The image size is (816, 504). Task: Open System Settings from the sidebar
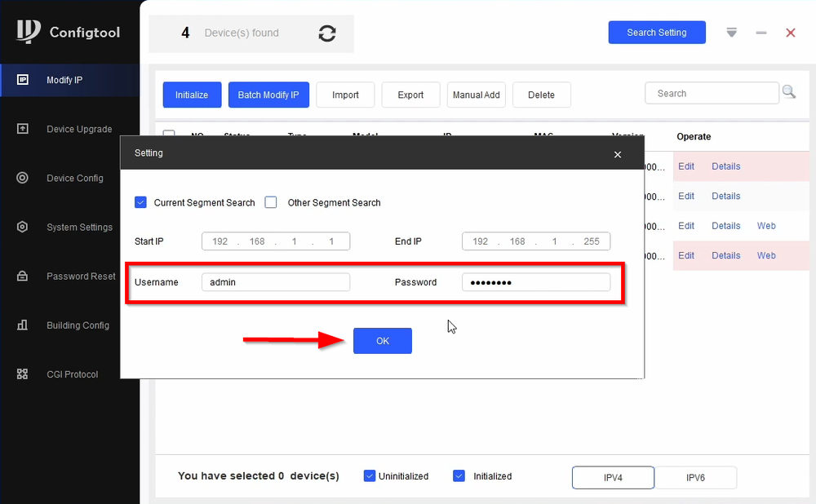[x=81, y=227]
